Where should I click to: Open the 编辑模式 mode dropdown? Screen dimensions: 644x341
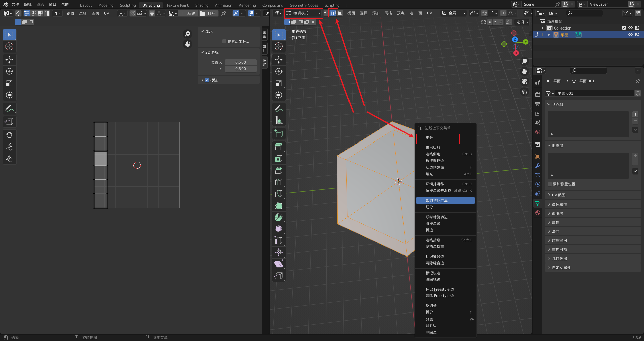tap(304, 13)
